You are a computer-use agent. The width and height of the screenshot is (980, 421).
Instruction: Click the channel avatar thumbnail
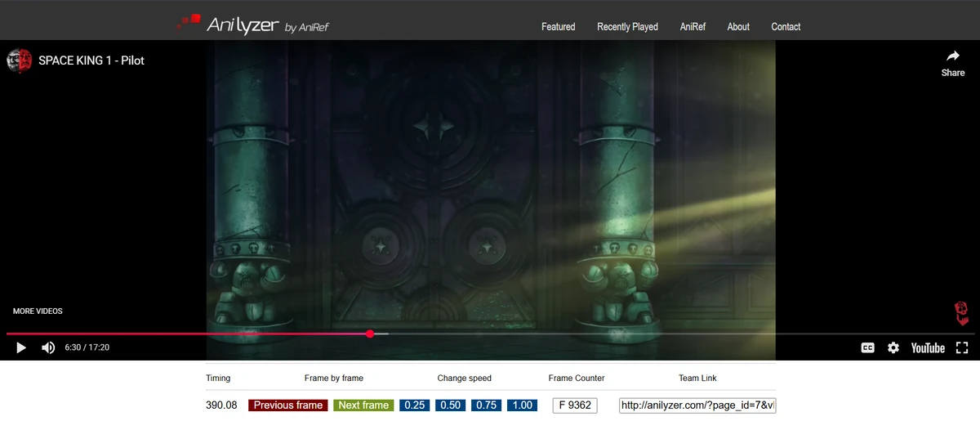tap(19, 60)
